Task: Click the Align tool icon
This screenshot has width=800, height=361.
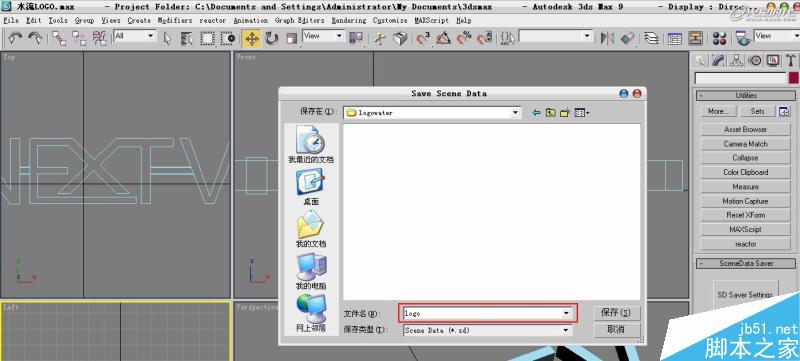Action: tap(628, 38)
